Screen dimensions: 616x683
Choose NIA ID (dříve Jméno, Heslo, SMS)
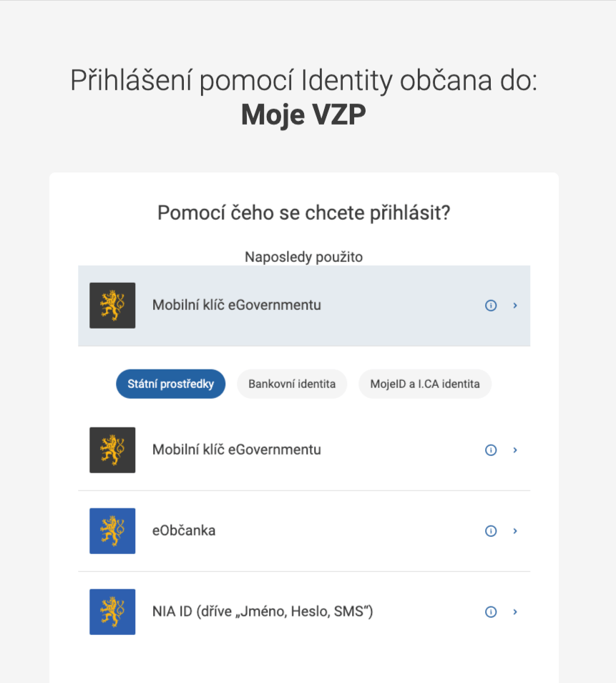tap(304, 612)
